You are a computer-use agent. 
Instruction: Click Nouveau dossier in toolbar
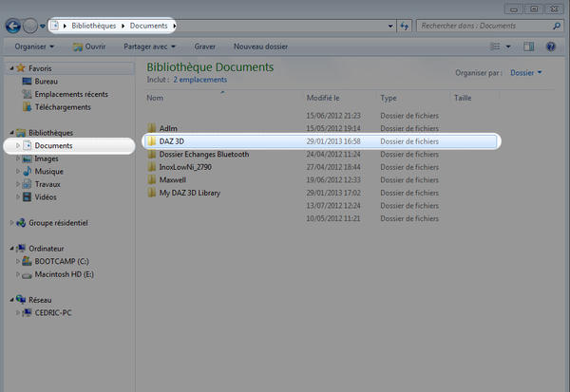[x=260, y=47]
